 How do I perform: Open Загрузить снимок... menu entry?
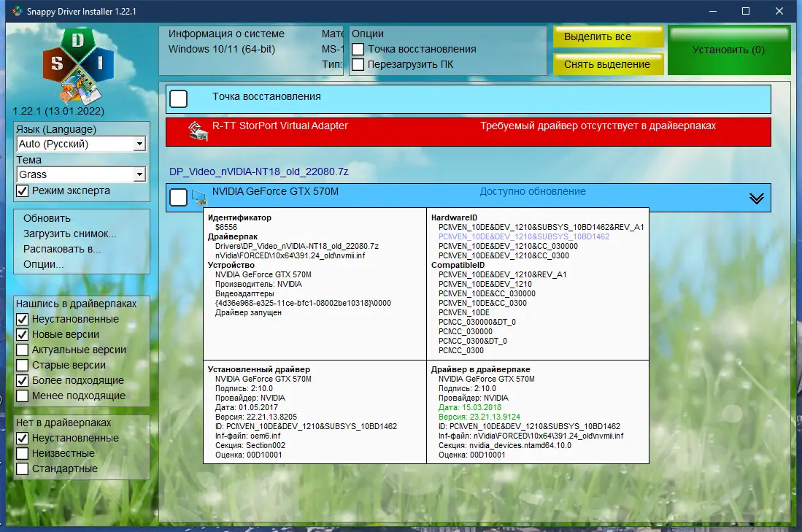(69, 234)
